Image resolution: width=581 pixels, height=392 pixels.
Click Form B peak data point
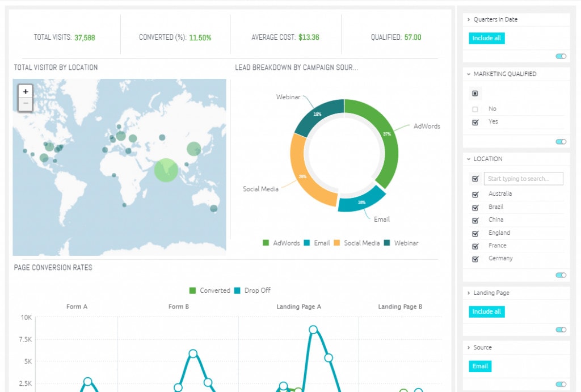[x=193, y=353]
